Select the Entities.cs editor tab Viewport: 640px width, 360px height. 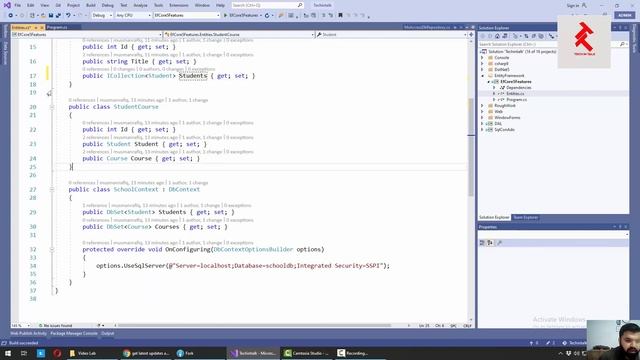click(x=22, y=27)
